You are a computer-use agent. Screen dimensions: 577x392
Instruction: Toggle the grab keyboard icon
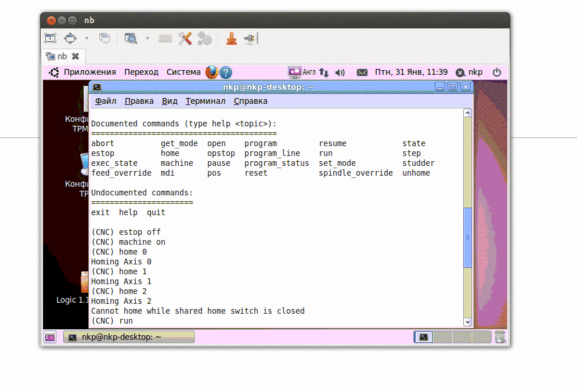[165, 38]
